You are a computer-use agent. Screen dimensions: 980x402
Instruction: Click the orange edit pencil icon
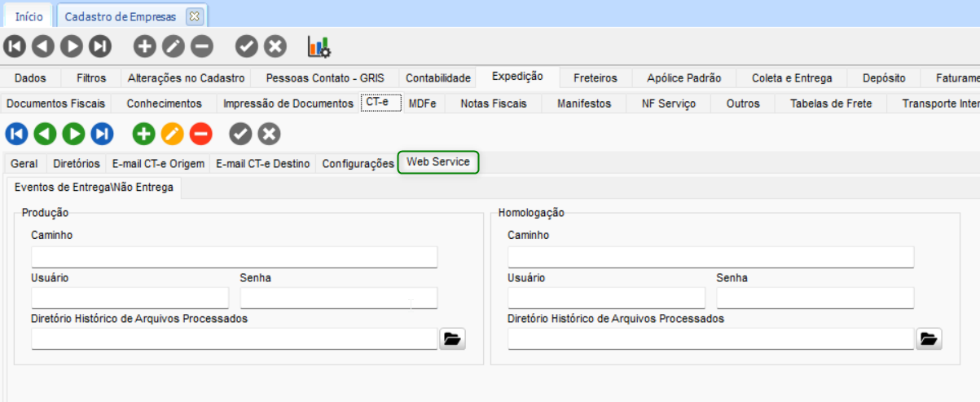tap(173, 134)
